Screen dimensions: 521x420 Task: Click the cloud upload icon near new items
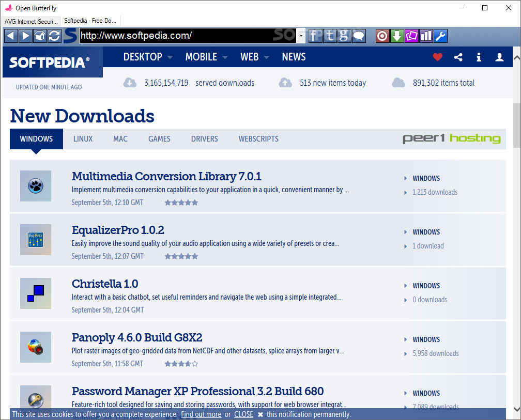coord(285,83)
